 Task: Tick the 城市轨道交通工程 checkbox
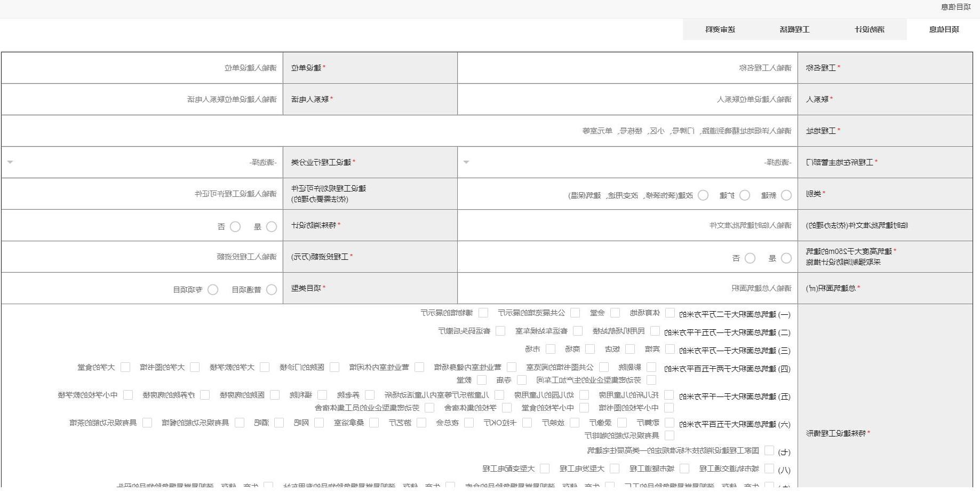(x=769, y=469)
